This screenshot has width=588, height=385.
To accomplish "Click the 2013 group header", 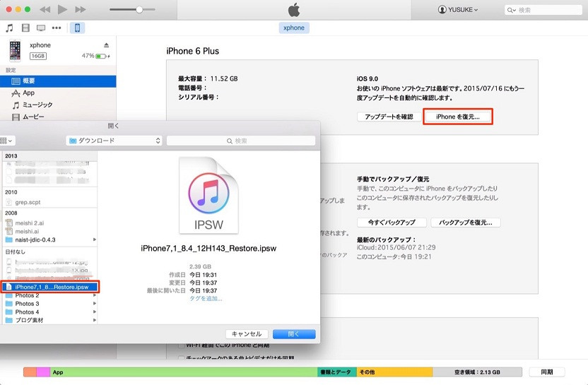I will pos(49,156).
